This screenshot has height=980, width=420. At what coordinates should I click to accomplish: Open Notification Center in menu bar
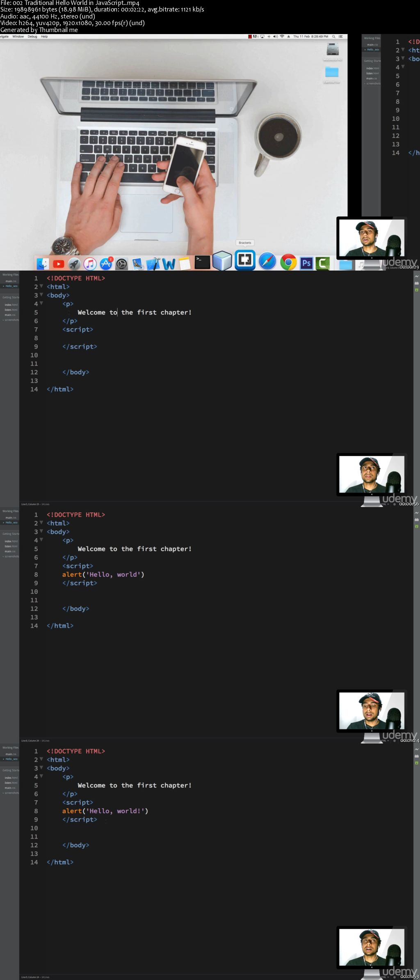[x=340, y=37]
